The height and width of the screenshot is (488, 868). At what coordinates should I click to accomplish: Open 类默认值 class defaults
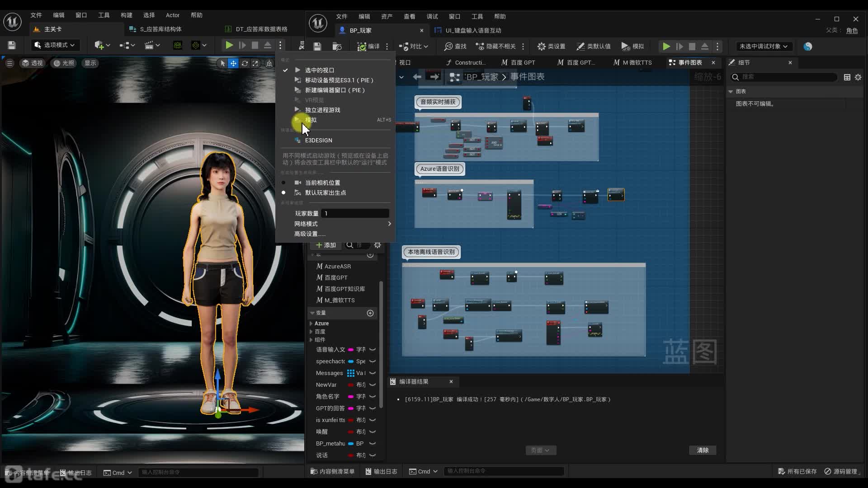coord(594,47)
